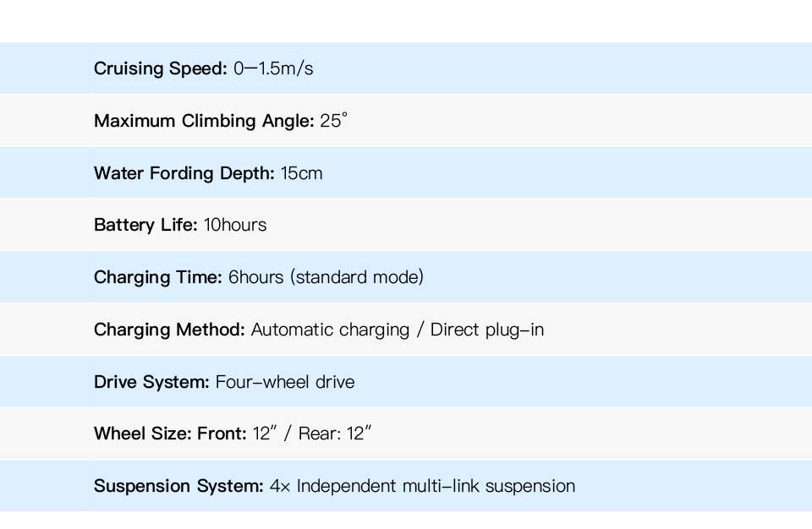Screen dimensions: 812x529
Task: Click the Drive System label
Action: click(x=151, y=382)
